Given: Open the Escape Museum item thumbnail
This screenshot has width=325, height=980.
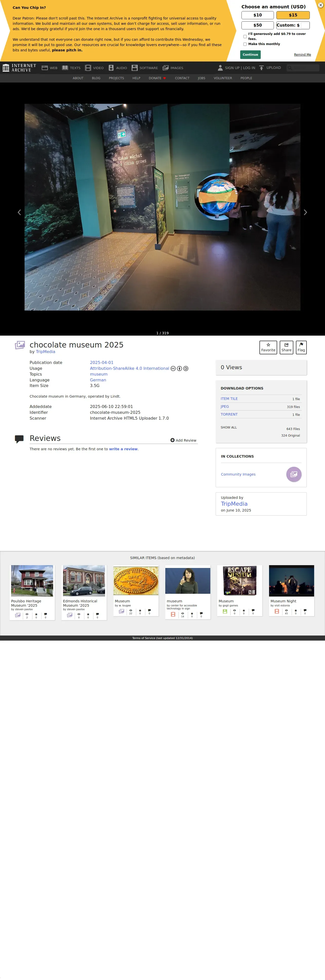Looking at the screenshot, I should point(240,581).
